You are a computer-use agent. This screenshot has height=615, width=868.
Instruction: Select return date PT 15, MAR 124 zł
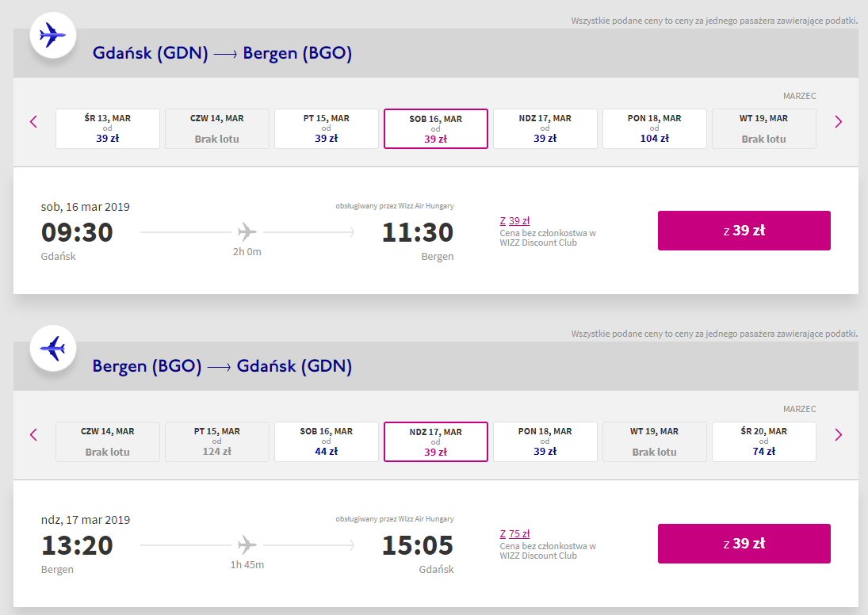[x=217, y=441]
